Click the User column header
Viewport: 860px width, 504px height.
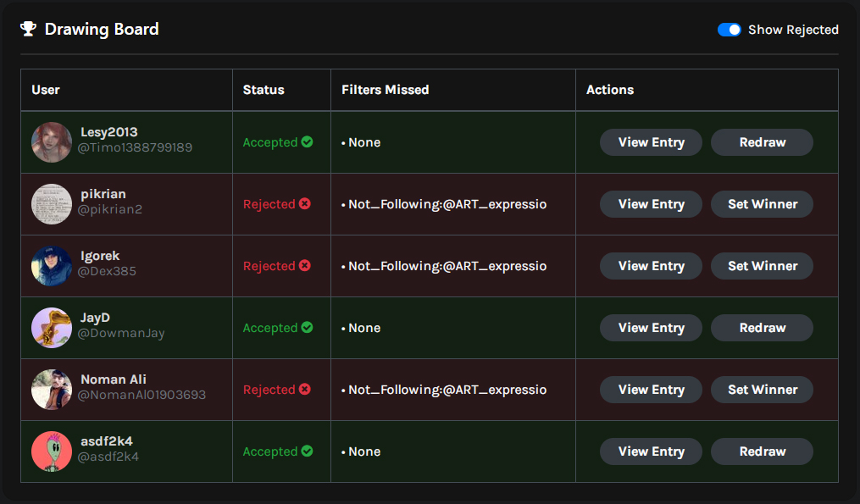pos(46,90)
